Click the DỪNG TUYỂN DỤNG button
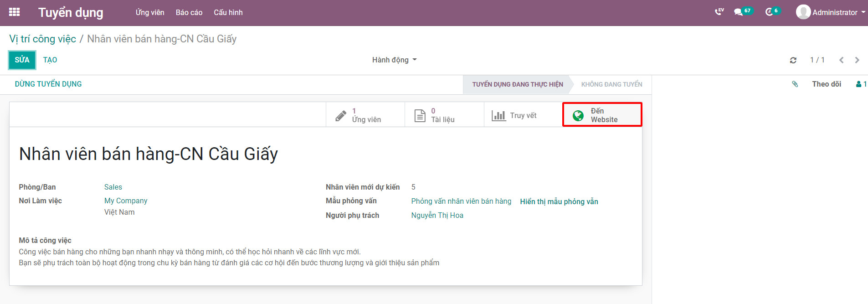The height and width of the screenshot is (304, 868). pos(48,84)
